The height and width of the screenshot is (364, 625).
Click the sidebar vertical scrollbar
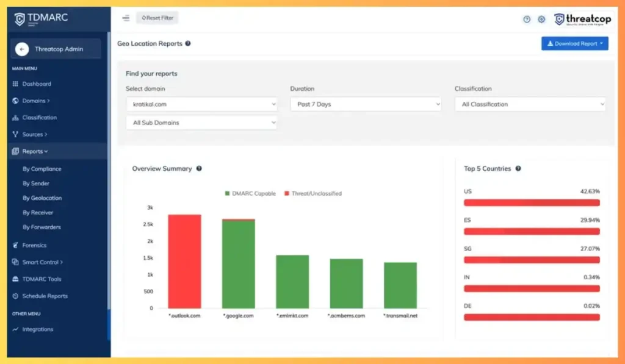pos(109,171)
